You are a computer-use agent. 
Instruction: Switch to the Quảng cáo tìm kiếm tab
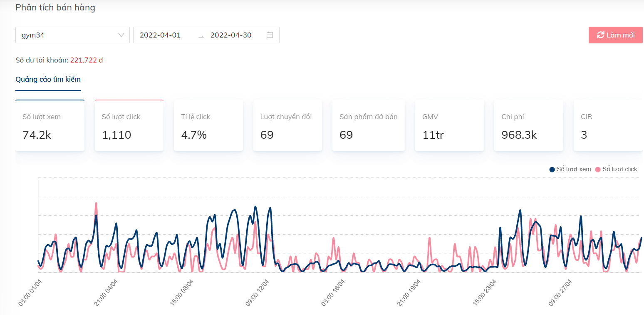tap(48, 79)
